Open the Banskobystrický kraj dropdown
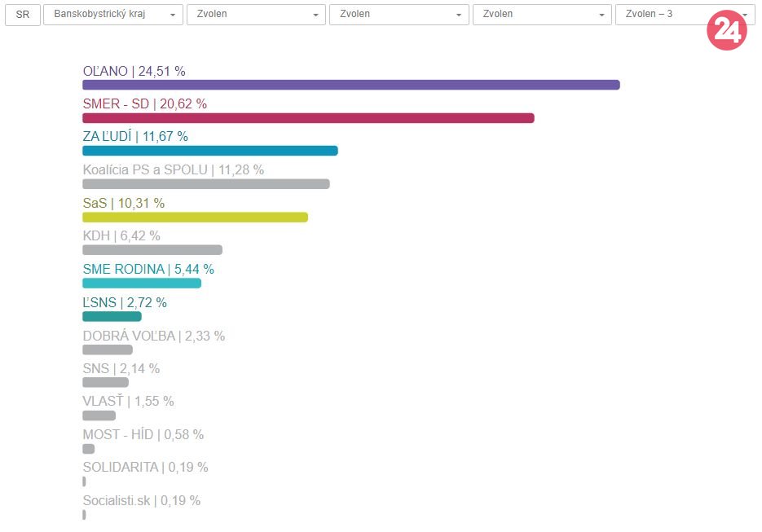The image size is (762, 532). [113, 15]
